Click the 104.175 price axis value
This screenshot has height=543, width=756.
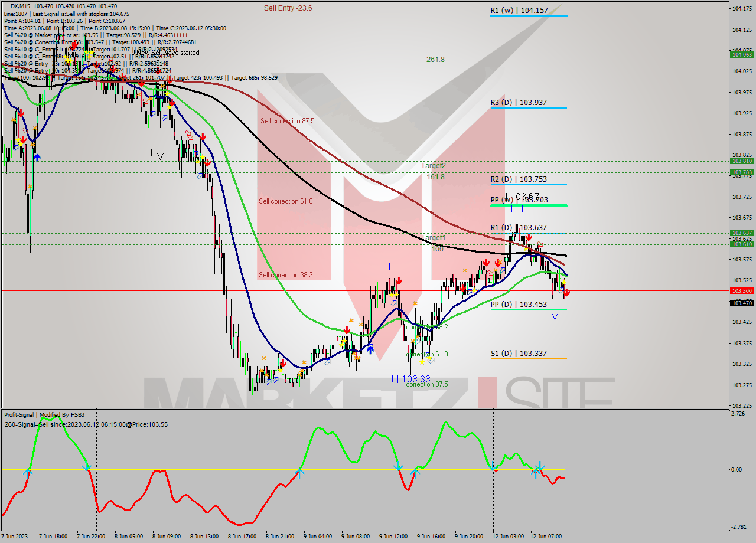tap(742, 8)
